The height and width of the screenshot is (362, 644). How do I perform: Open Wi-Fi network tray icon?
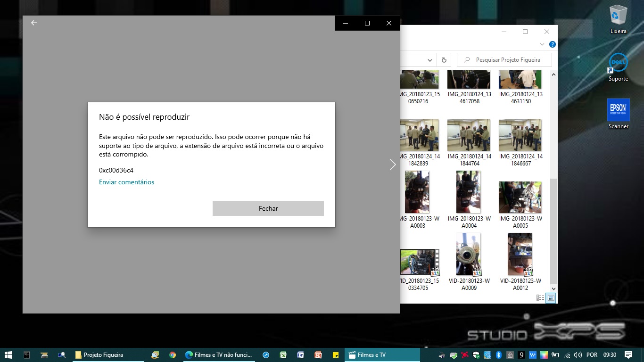[567, 355]
